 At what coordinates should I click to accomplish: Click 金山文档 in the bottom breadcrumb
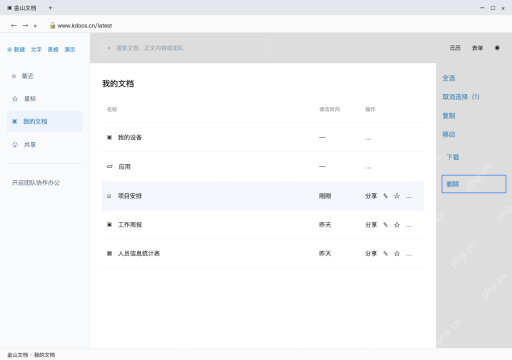pos(18,355)
